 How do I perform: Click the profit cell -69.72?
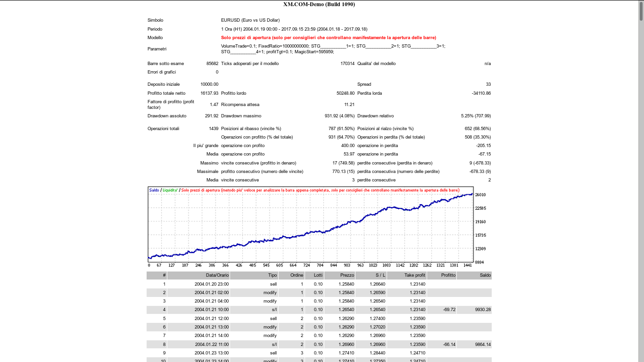click(x=449, y=310)
